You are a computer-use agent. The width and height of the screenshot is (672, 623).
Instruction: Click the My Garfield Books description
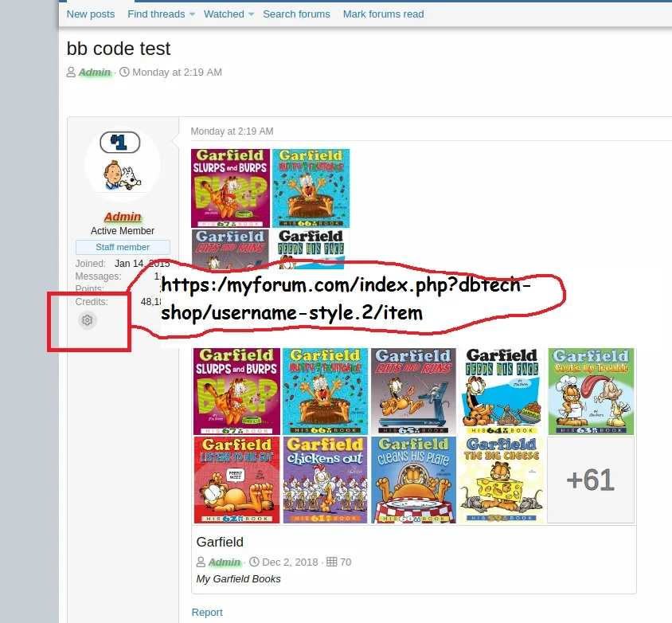pos(238,579)
